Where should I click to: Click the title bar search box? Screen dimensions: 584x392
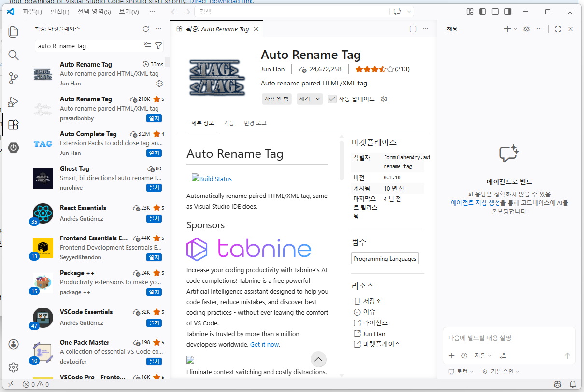click(x=305, y=12)
